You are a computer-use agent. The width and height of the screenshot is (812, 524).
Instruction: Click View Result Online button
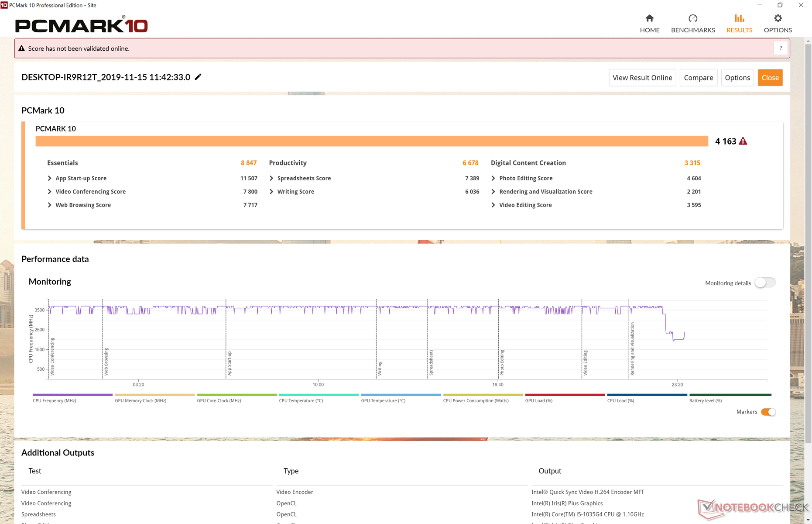pyautogui.click(x=642, y=78)
